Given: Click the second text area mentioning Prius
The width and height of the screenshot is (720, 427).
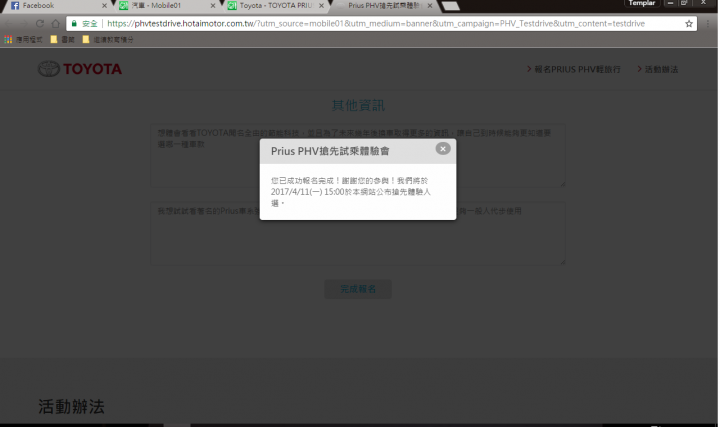Looking at the screenshot, I should click(x=358, y=233).
